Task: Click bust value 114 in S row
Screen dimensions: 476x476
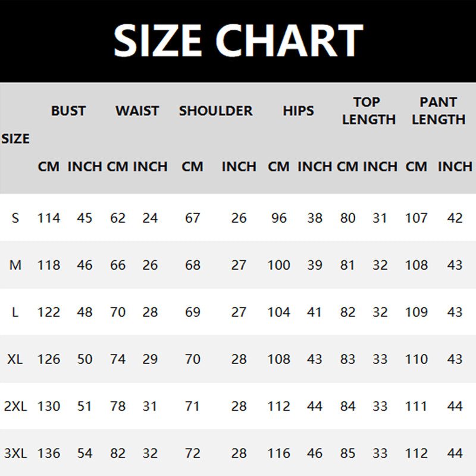Action: [x=49, y=218]
